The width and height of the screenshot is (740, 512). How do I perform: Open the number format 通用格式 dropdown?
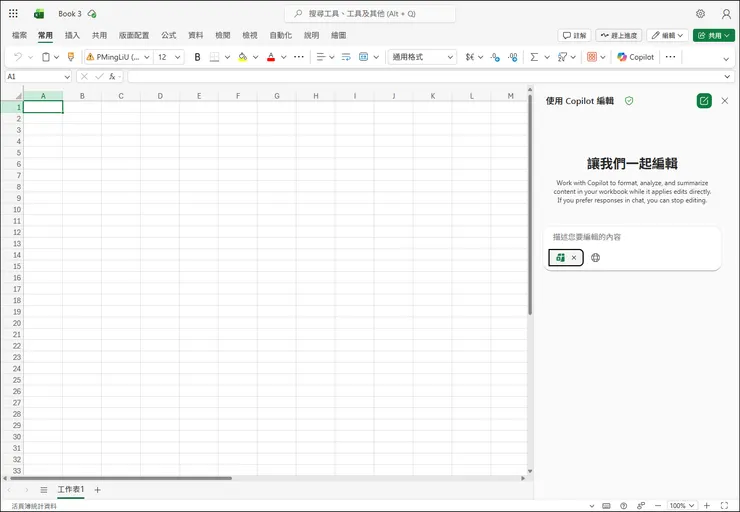click(422, 57)
